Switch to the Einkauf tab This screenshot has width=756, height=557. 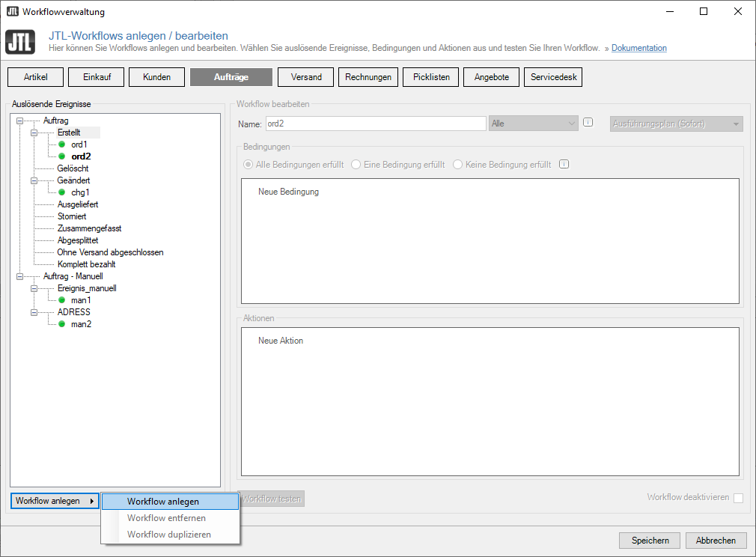[x=97, y=77]
